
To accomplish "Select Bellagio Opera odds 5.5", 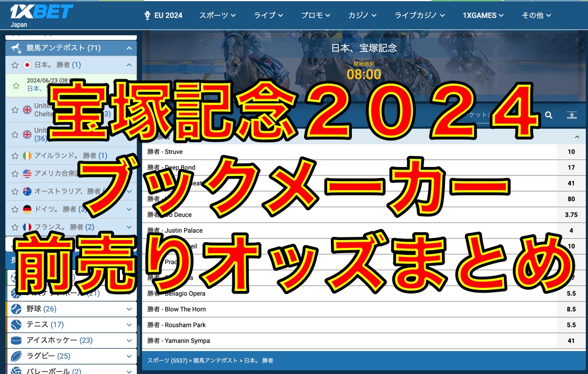I will coord(571,294).
